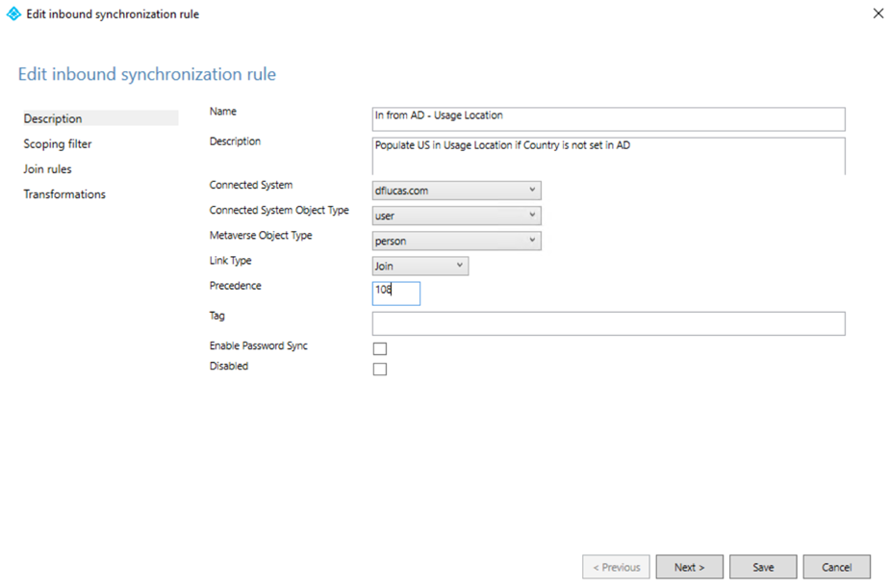Enable Password Sync checkbox
The width and height of the screenshot is (890, 588).
pos(379,347)
